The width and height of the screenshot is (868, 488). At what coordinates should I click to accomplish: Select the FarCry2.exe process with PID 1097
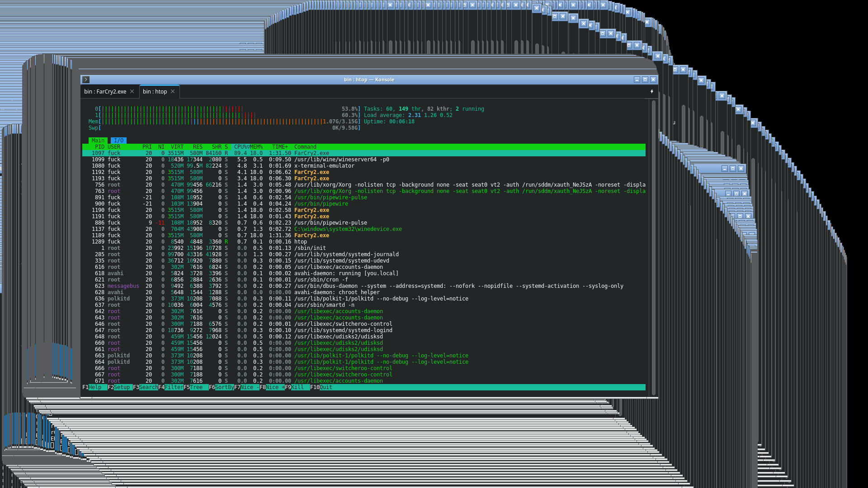coord(364,153)
